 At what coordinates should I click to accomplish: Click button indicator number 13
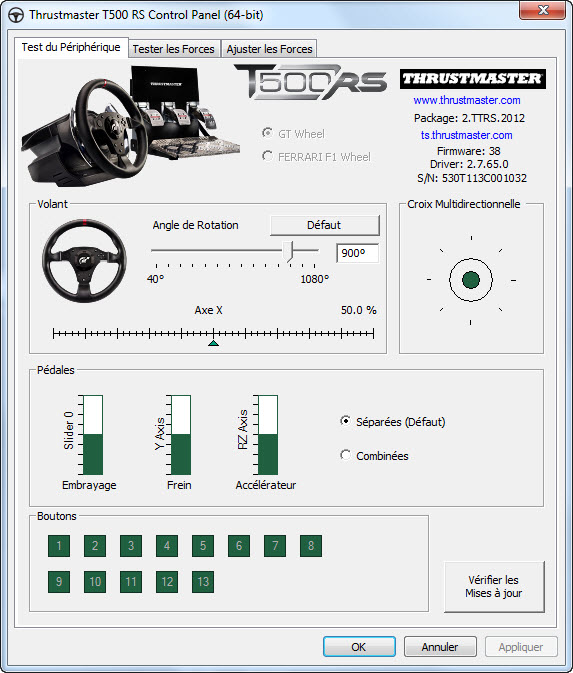click(x=203, y=582)
